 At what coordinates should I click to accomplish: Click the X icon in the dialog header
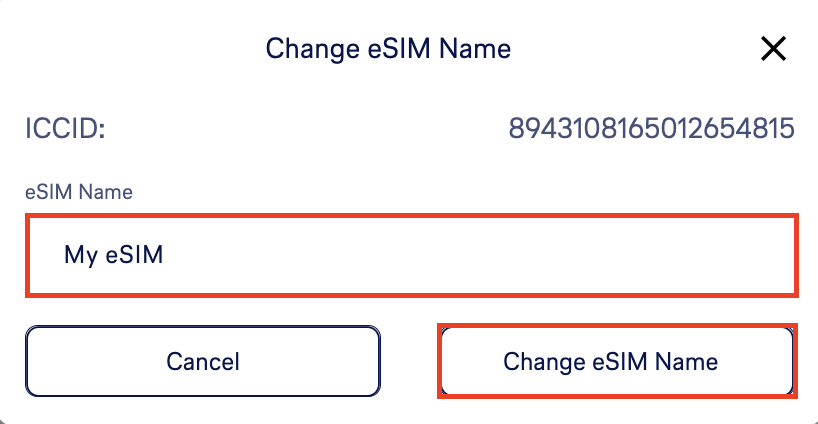[x=773, y=48]
